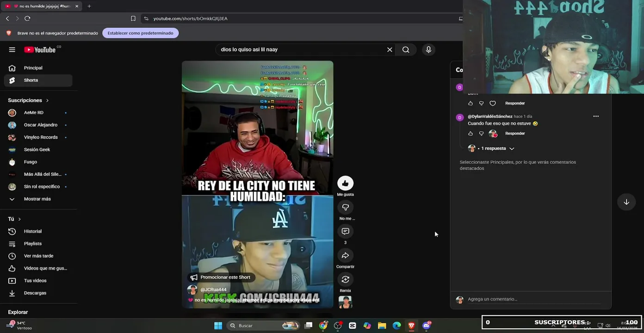
Task: Reply to DylanValdésSánchez's comment
Action: [515, 133]
